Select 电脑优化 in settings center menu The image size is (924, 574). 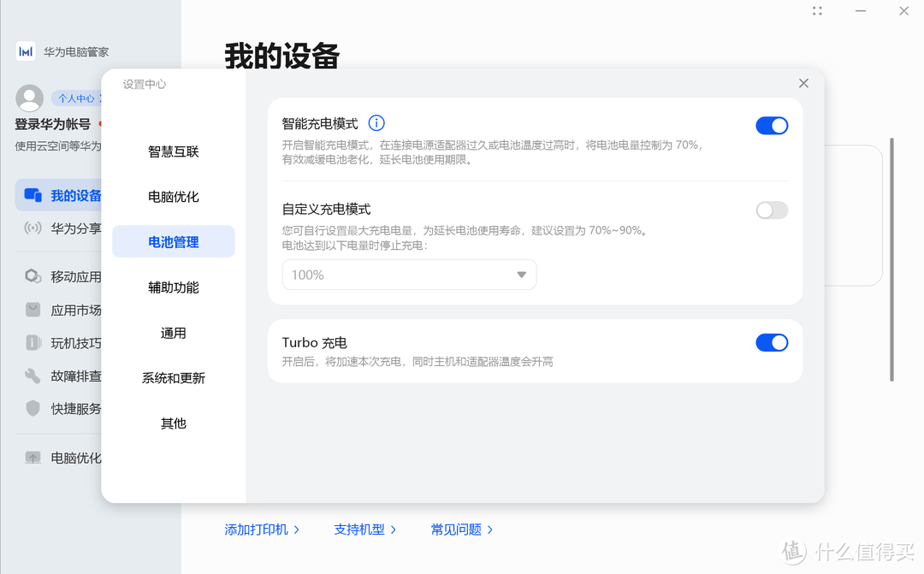[173, 197]
